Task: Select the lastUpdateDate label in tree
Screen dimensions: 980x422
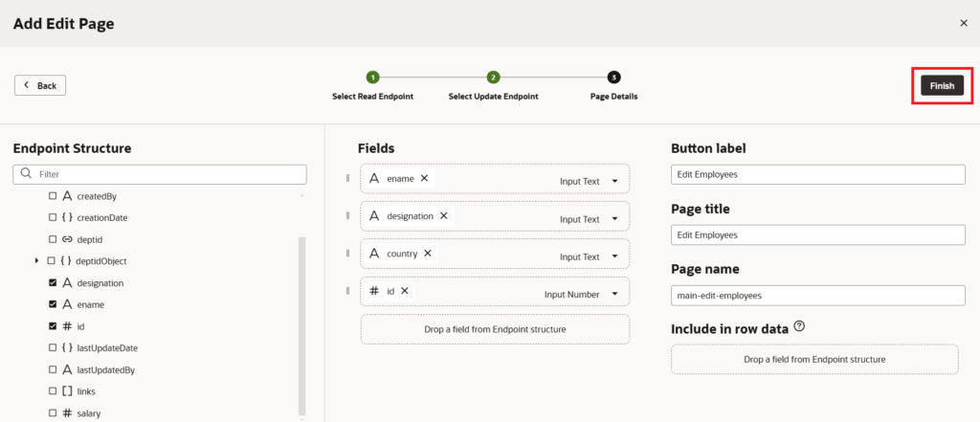Action: click(107, 347)
